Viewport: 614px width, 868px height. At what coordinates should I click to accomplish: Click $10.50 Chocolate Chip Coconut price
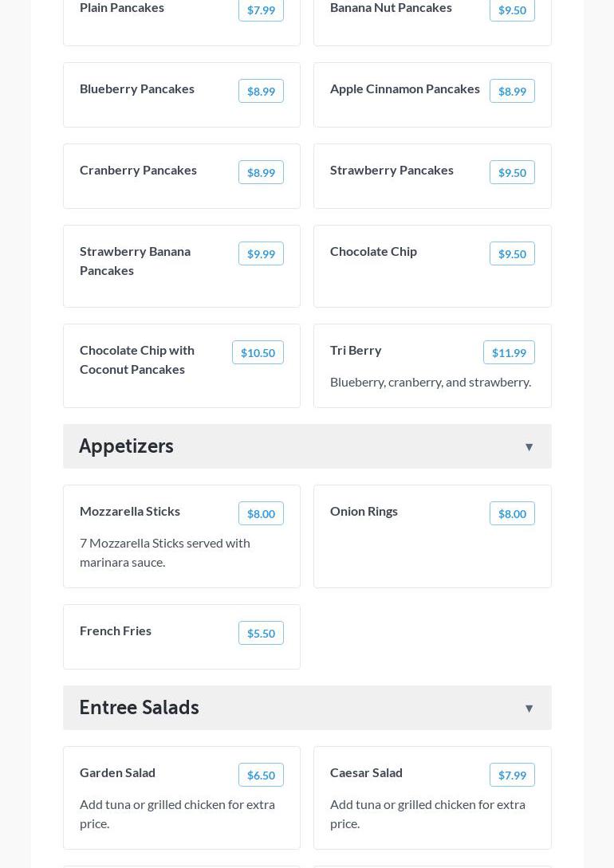coord(258,353)
